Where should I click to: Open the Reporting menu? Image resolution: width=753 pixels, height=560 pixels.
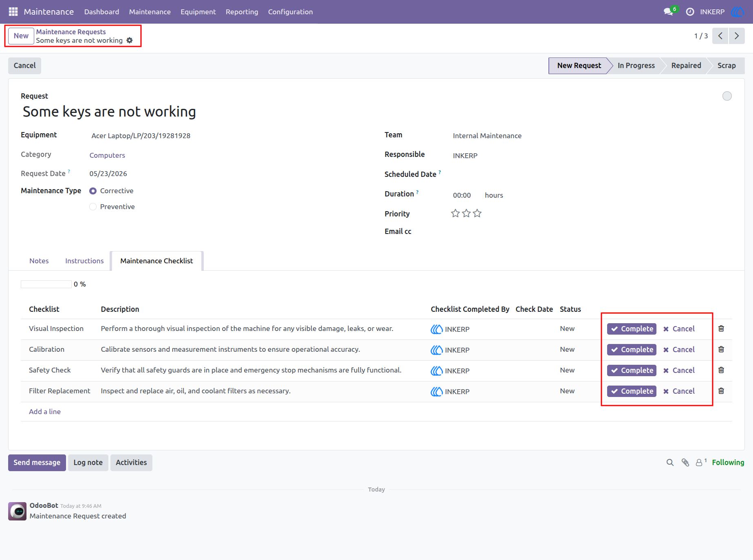click(242, 12)
